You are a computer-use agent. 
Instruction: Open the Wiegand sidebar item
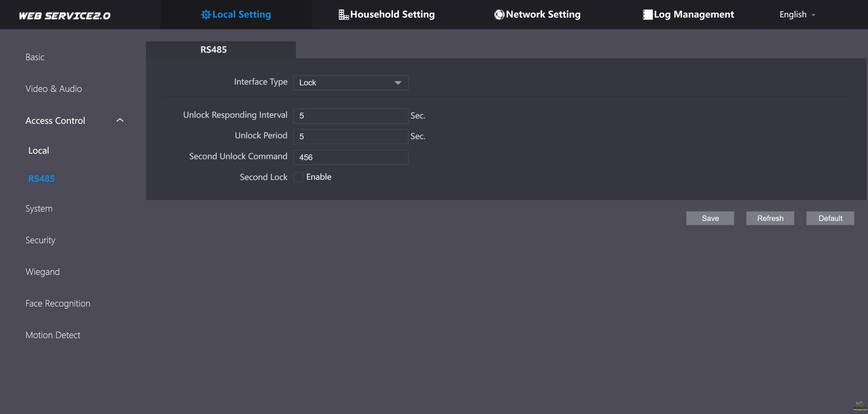[42, 272]
